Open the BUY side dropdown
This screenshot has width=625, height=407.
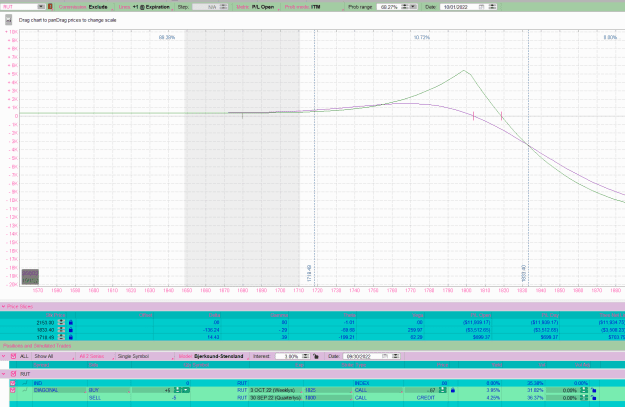109,390
